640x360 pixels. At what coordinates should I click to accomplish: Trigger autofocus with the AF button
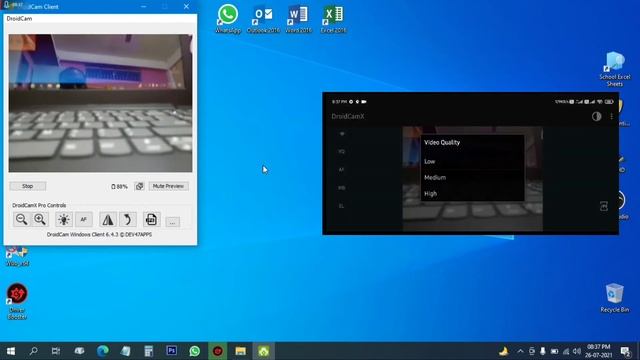[x=84, y=220]
